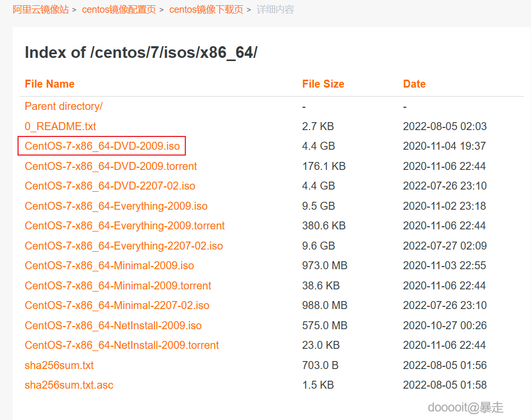Open the 0_README.txt file

tap(61, 126)
